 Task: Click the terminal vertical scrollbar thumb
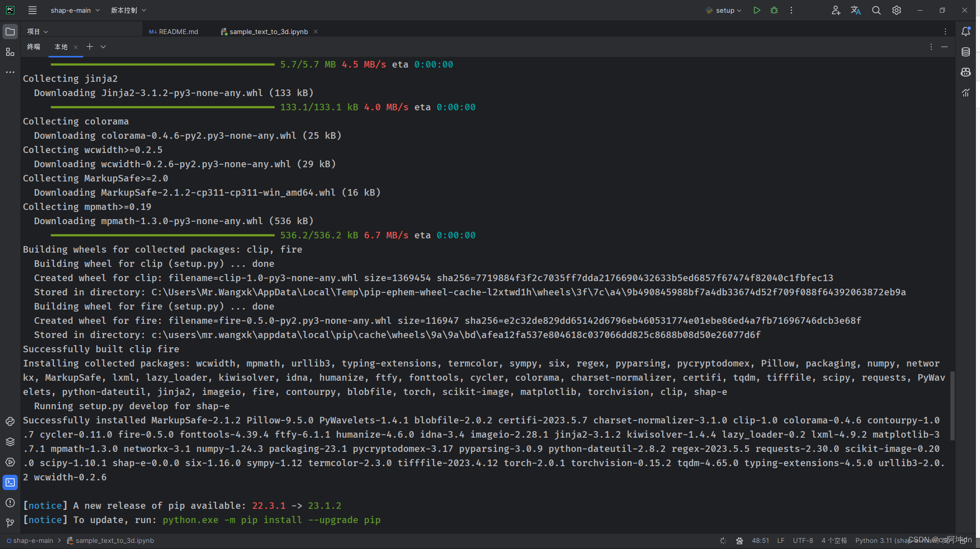click(952, 406)
